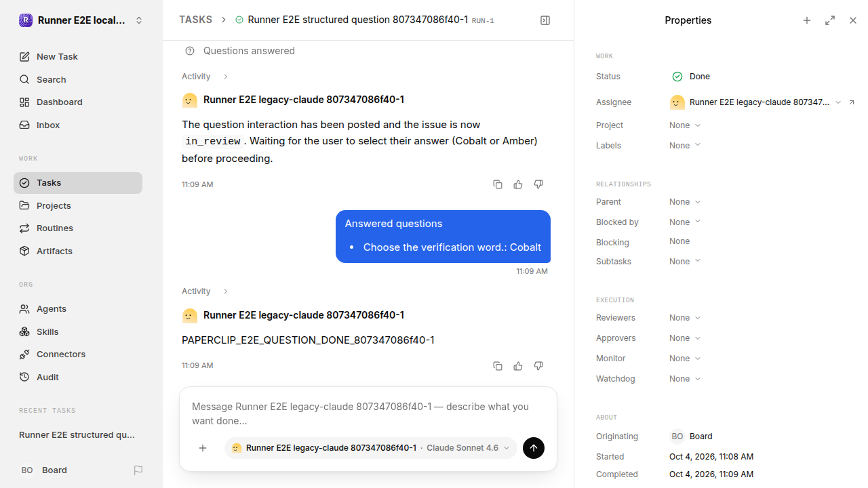Click the workspace logo icon
The height and width of the screenshot is (488, 868).
pos(26,20)
